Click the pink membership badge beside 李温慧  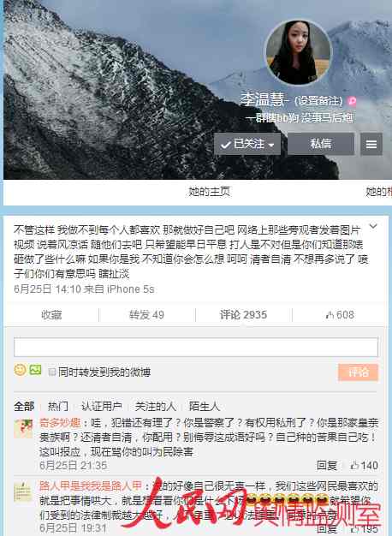coord(352,101)
